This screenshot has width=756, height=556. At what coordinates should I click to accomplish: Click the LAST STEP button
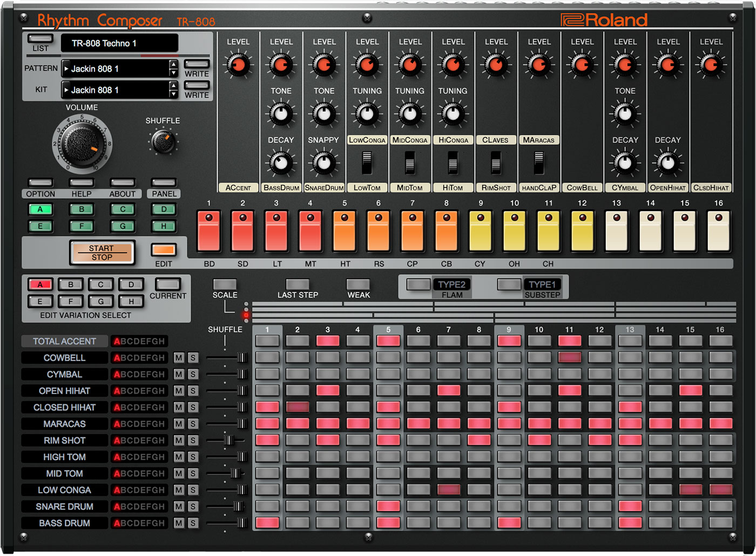coord(298,284)
